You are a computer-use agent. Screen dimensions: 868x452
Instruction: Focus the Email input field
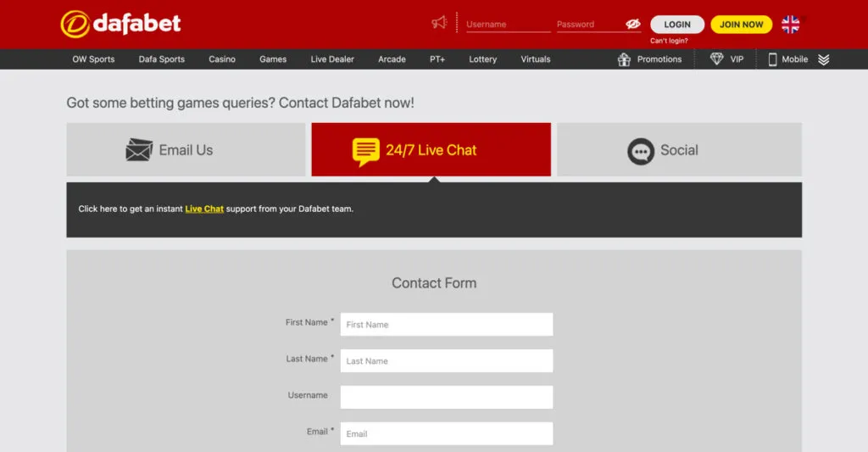point(446,433)
